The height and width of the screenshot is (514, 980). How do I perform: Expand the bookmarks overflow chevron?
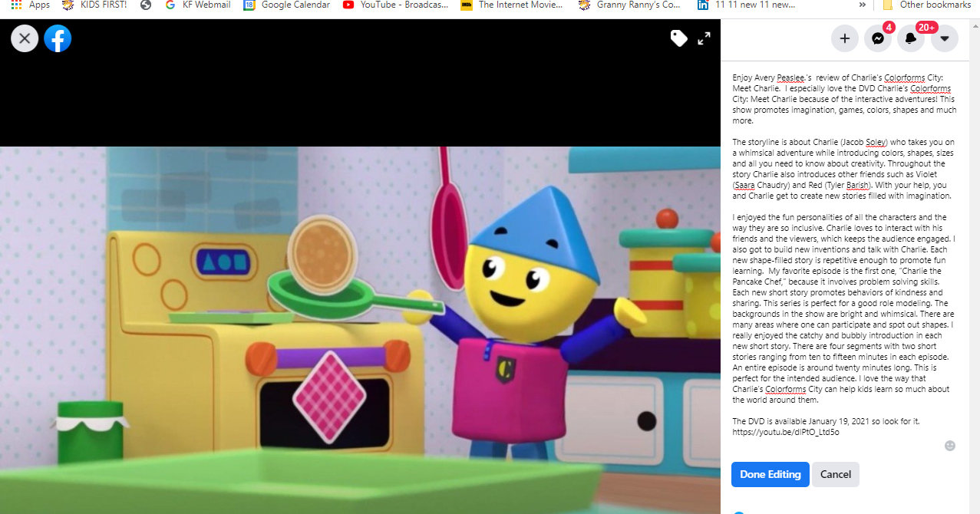(x=862, y=5)
